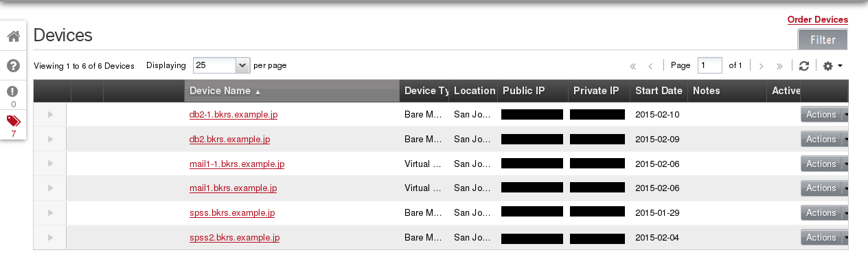Open the Filter tab

pyautogui.click(x=823, y=40)
